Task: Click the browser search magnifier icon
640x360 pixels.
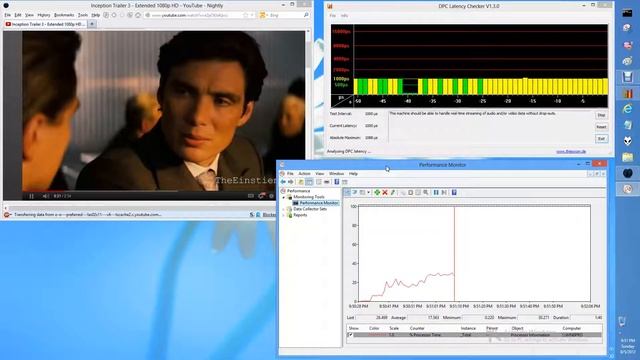Action: click(306, 15)
